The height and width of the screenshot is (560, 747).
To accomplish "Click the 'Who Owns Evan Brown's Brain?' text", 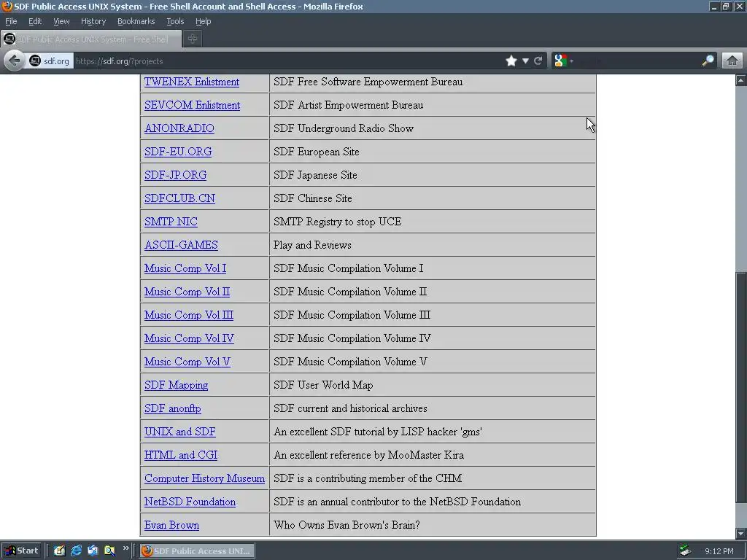I will click(x=347, y=525).
